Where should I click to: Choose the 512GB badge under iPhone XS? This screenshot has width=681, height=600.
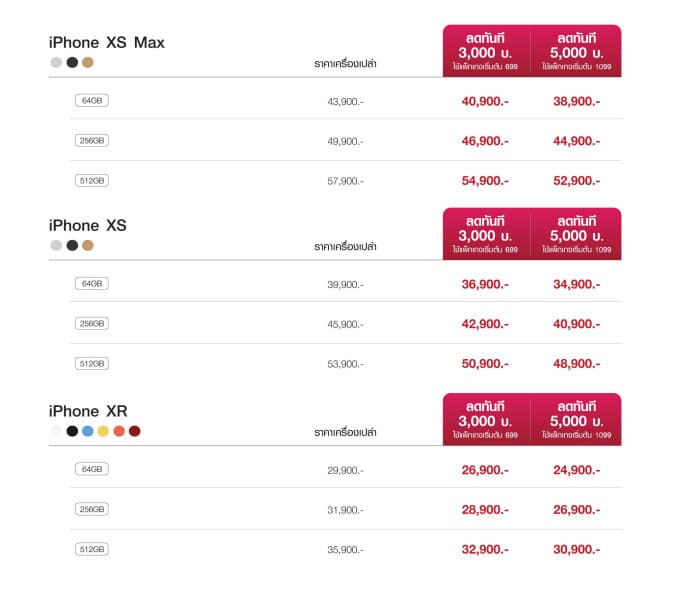pyautogui.click(x=92, y=363)
